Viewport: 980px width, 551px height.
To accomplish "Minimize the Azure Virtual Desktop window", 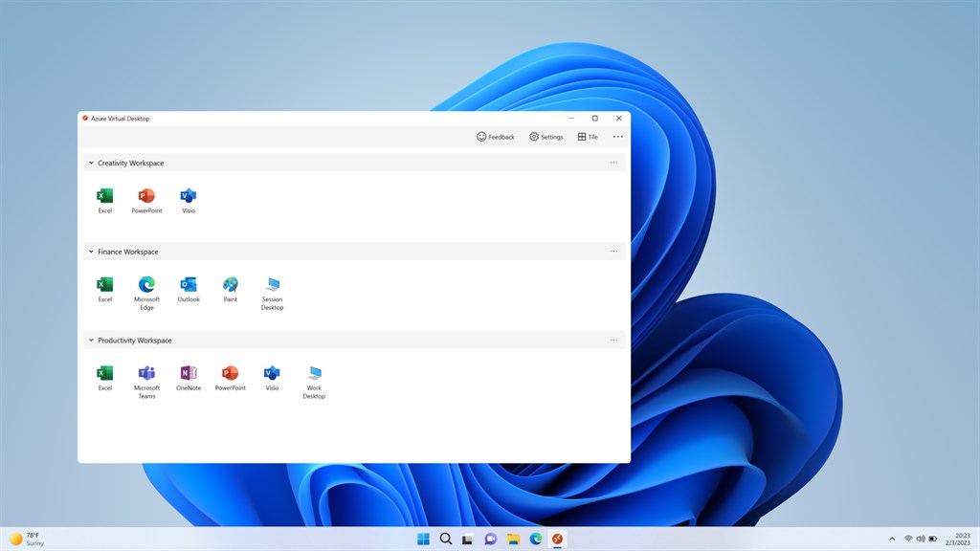I will [571, 118].
